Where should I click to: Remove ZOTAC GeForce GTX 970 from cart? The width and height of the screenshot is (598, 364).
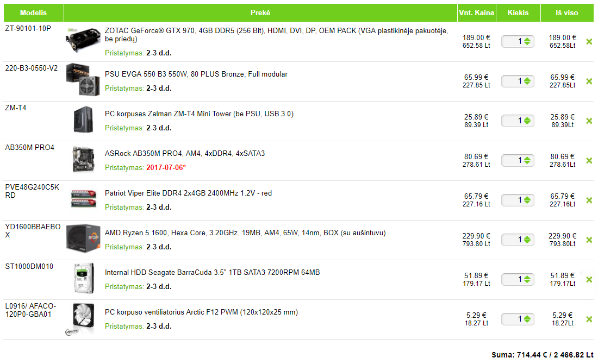pos(589,41)
